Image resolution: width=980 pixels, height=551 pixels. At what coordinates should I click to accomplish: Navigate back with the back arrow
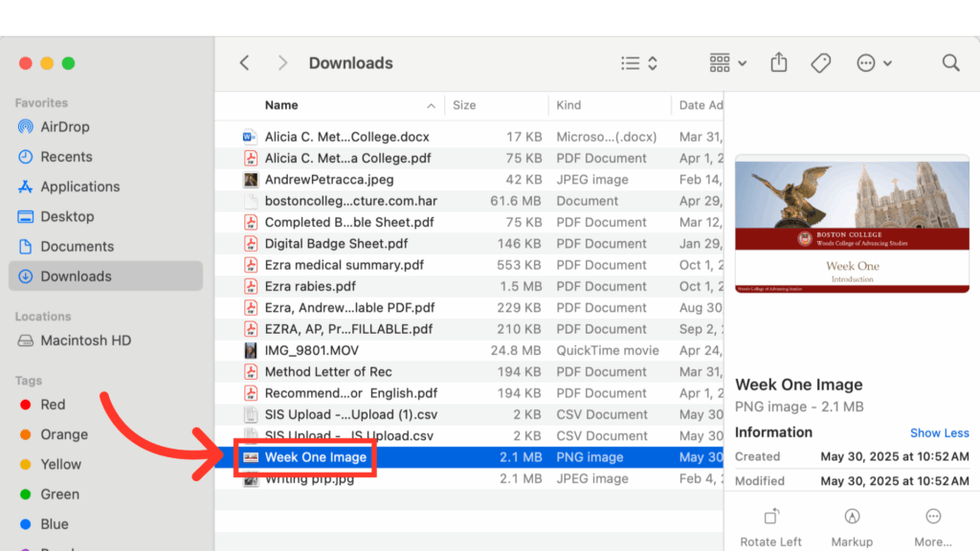(x=244, y=62)
